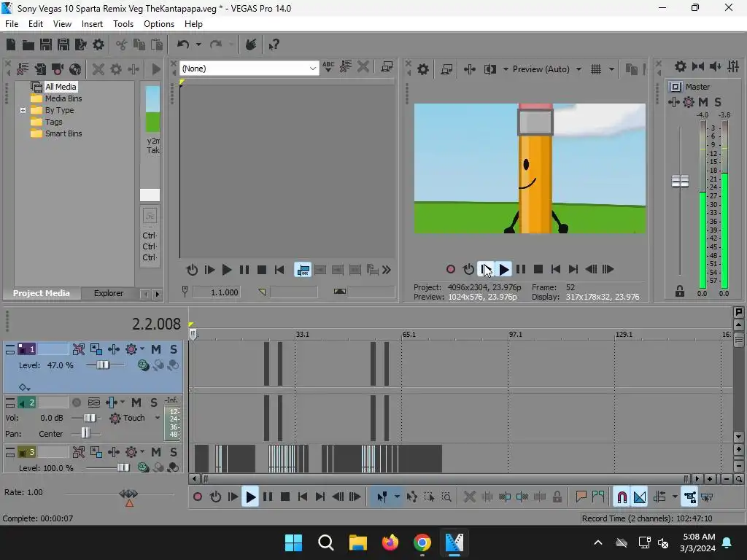Viewport: 747px width, 560px height.
Task: Select the Smart Bins folder
Action: 63,134
